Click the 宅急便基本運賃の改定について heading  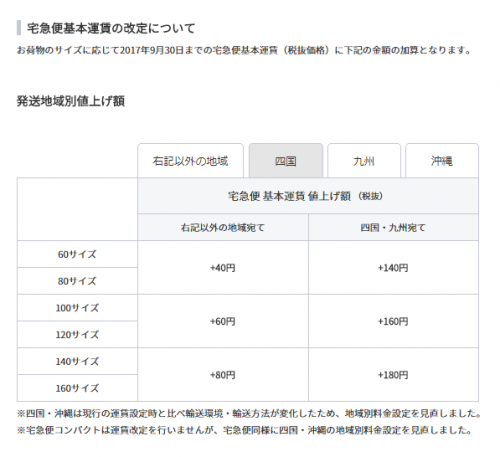click(x=111, y=28)
